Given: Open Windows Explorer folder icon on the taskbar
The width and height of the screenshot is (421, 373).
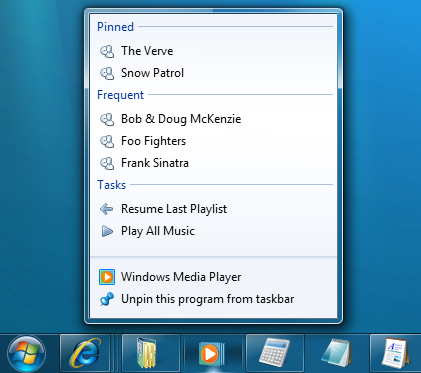Looking at the screenshot, I should coord(151,354).
